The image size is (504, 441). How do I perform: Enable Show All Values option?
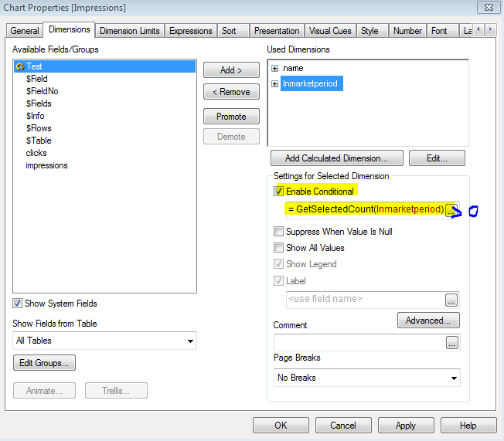pyautogui.click(x=278, y=248)
